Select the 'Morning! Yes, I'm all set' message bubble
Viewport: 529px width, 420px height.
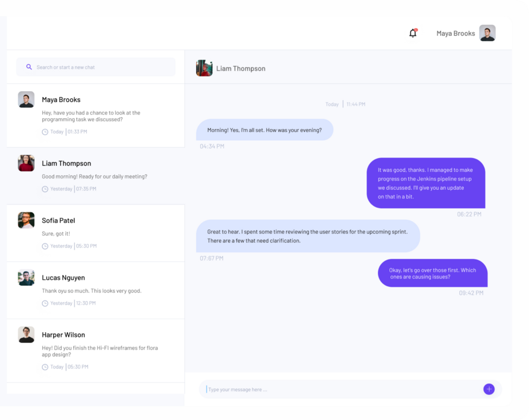pos(264,130)
